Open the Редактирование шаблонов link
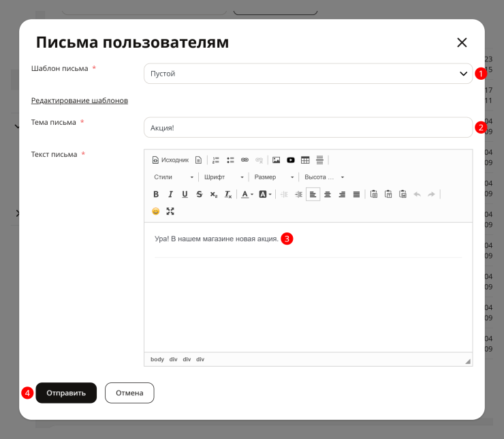 [80, 101]
